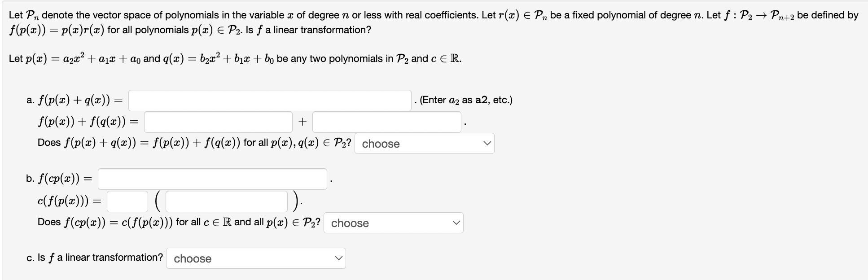This screenshot has width=868, height=280.
Task: Click the small scalar box before the parentheses
Action: pos(127,201)
